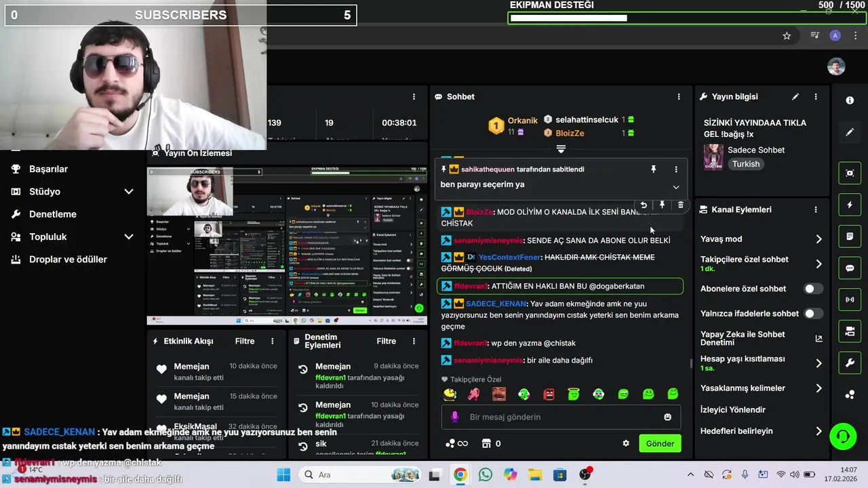Open Yasaklanmış kelimeler settings
Viewport: 868px width, 488px height.
tap(761, 388)
